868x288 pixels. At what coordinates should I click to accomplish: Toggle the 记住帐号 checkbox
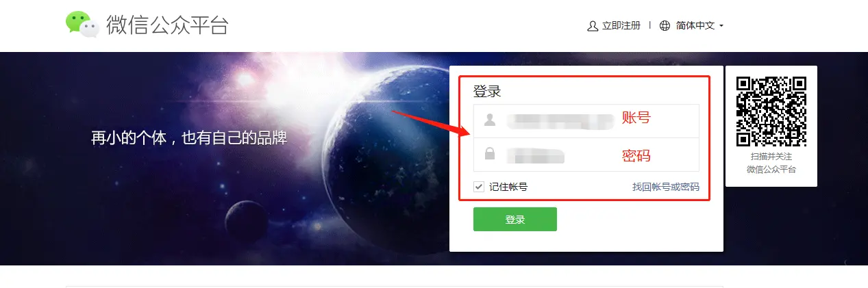pyautogui.click(x=479, y=187)
